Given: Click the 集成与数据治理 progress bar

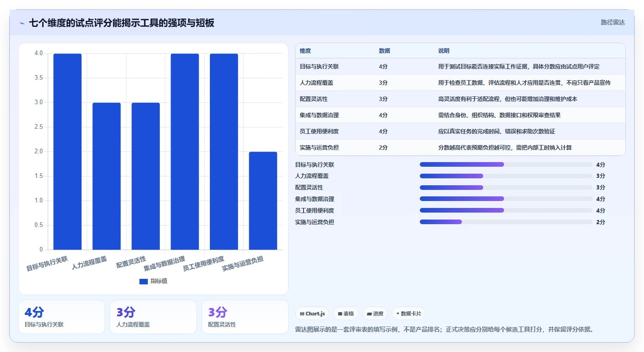Looking at the screenshot, I should point(506,199).
